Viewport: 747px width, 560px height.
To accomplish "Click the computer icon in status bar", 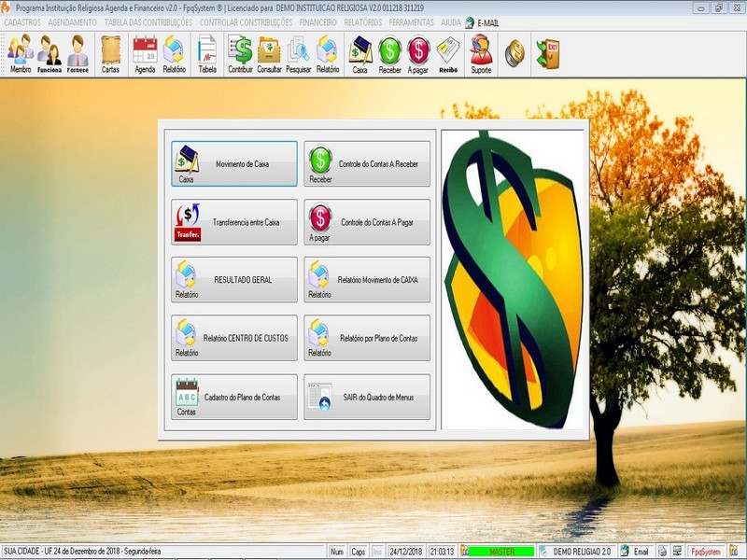I will pos(677,552).
